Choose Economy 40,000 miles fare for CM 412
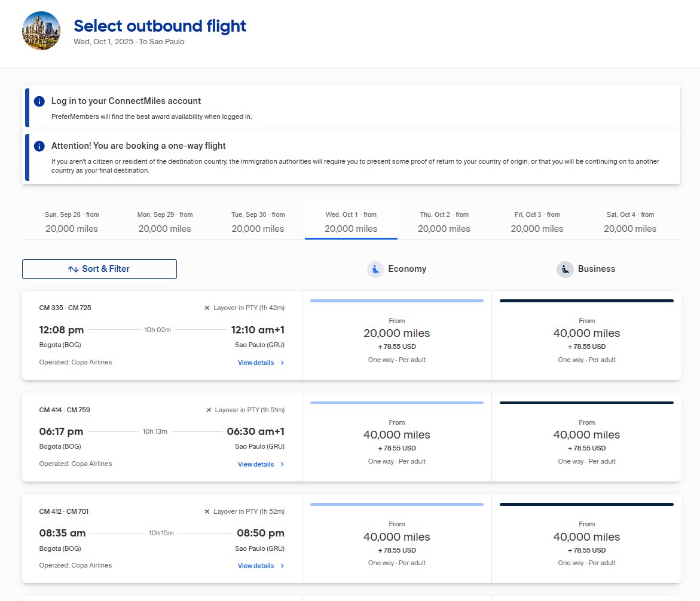 (x=397, y=539)
